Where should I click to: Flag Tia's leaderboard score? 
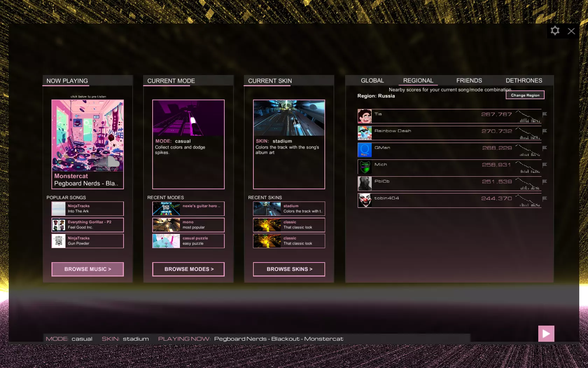click(x=545, y=114)
